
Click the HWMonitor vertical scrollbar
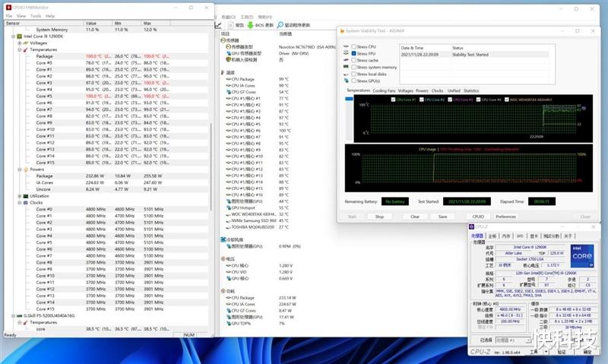[x=211, y=166]
